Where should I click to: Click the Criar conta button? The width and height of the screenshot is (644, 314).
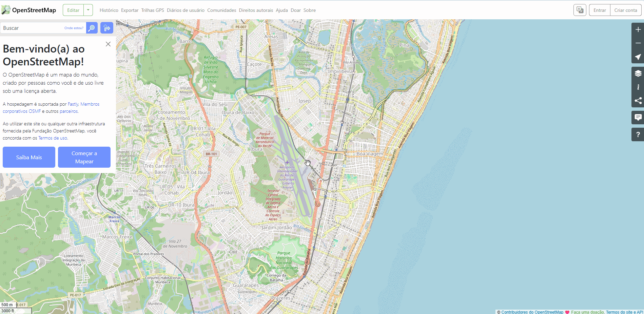(626, 10)
